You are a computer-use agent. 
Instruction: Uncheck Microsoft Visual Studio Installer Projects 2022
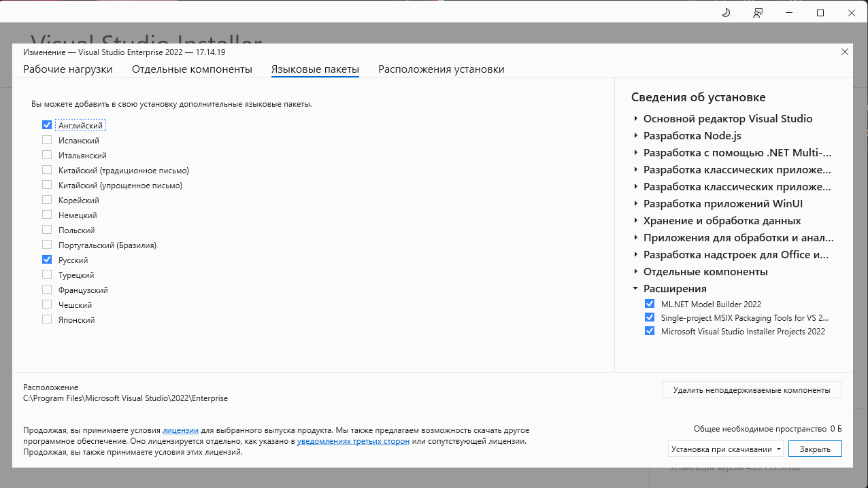tap(649, 331)
